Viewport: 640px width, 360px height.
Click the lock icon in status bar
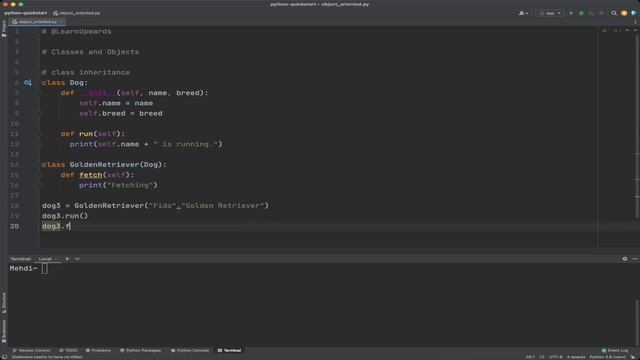pyautogui.click(x=633, y=357)
